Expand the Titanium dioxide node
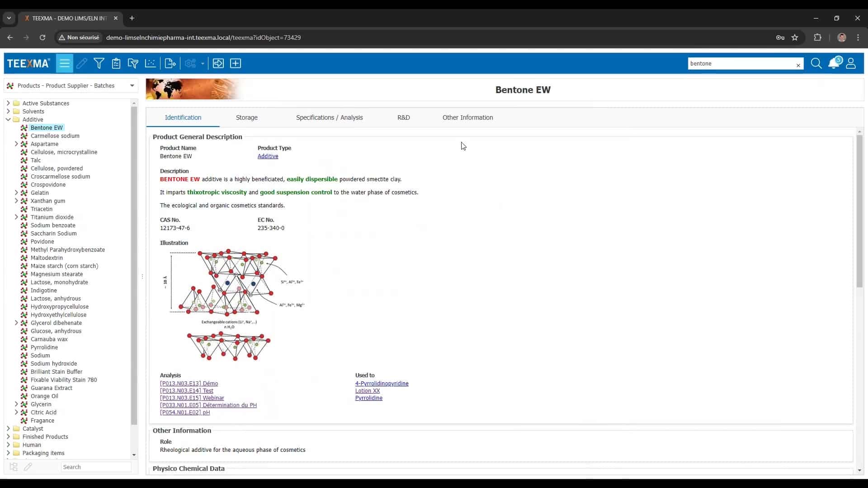The height and width of the screenshot is (488, 868). tap(16, 217)
